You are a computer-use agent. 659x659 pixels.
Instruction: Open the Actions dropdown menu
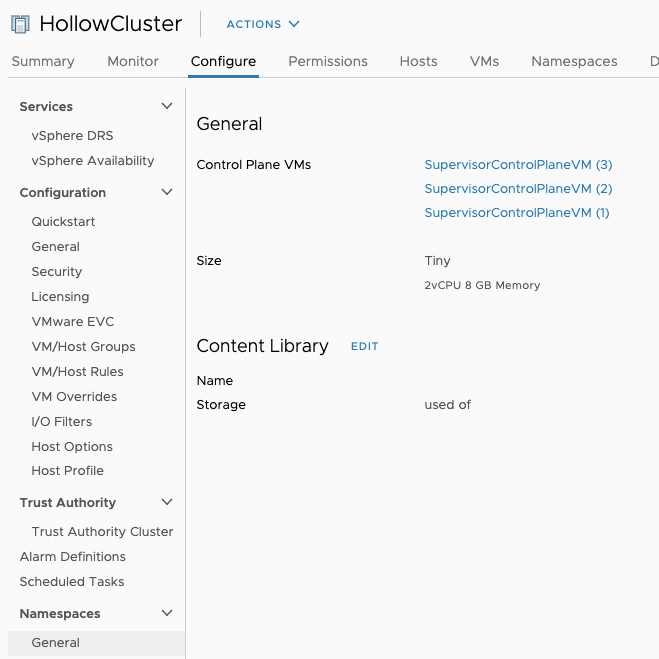pyautogui.click(x=262, y=24)
